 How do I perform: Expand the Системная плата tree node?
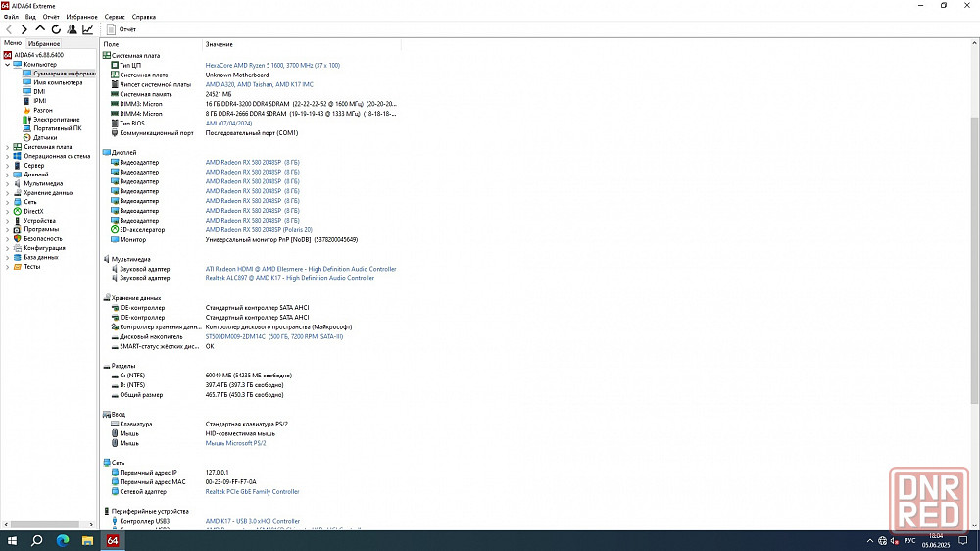(8, 147)
